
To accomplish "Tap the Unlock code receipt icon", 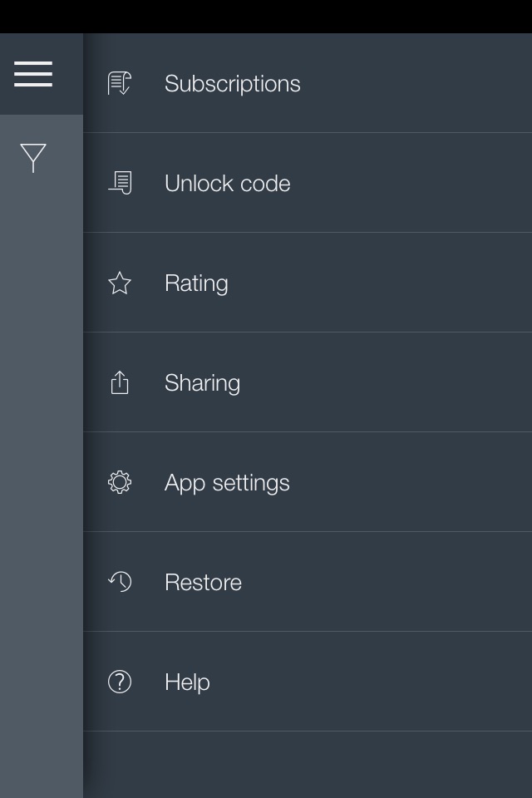I will [121, 183].
